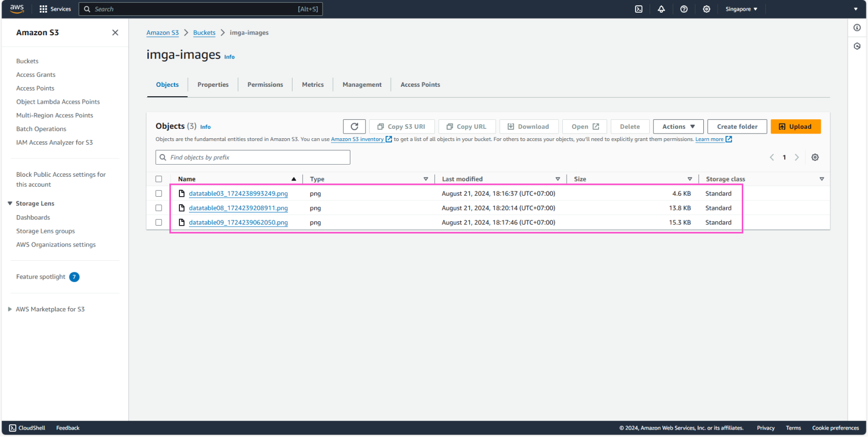Click the Delete button
The width and height of the screenshot is (868, 437).
pos(630,127)
